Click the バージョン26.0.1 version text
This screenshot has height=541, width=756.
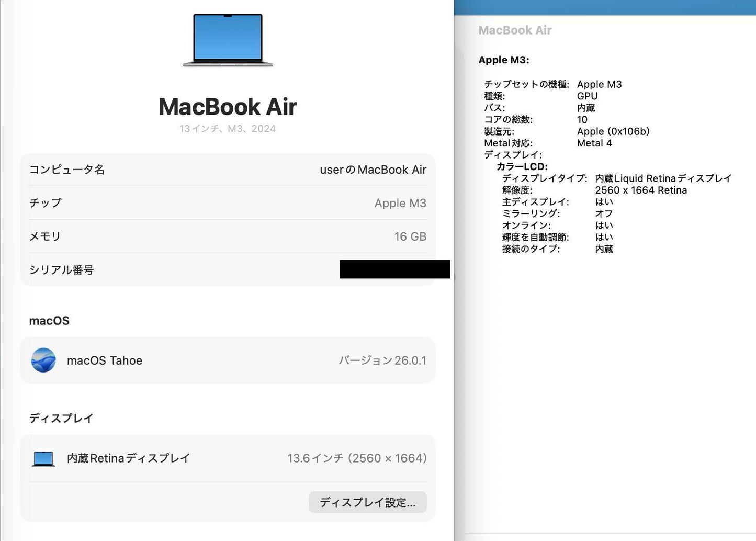(383, 360)
